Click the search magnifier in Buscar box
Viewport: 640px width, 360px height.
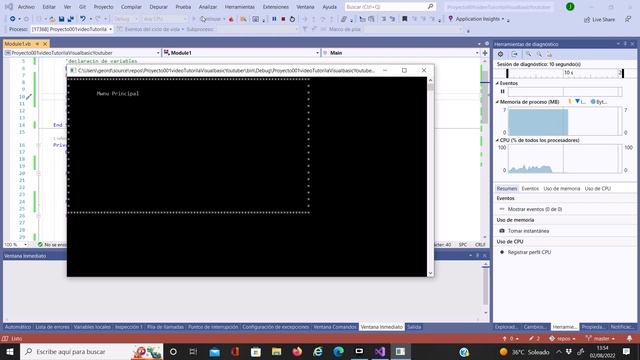click(430, 7)
